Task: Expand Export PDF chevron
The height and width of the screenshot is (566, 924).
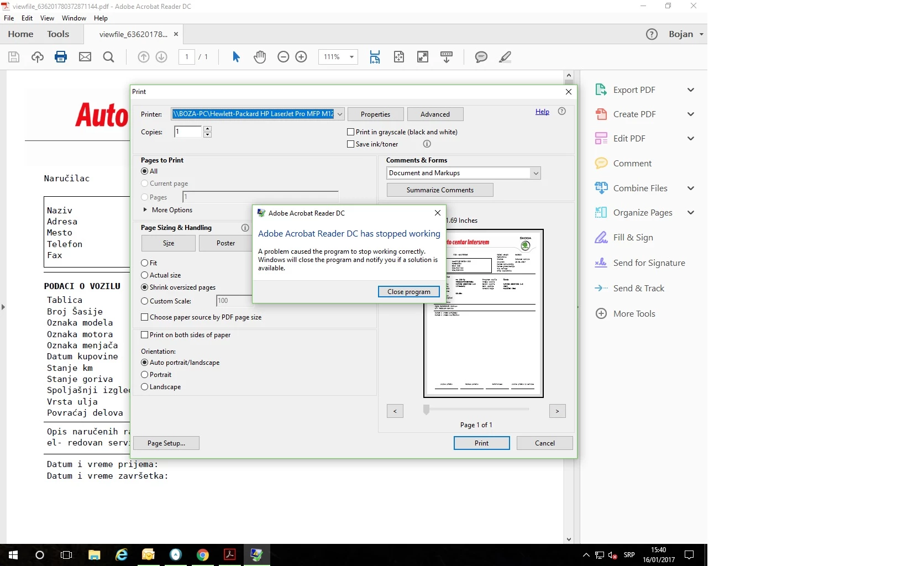Action: pos(691,90)
